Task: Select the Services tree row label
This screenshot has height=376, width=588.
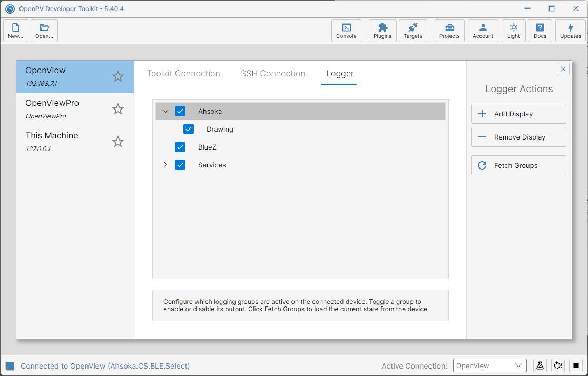Action: click(212, 165)
